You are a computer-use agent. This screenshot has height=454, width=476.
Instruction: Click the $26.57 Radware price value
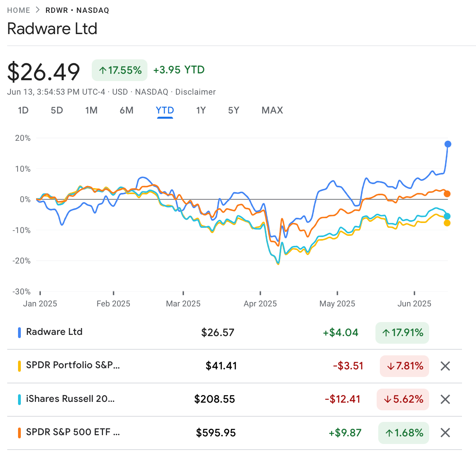pos(218,333)
